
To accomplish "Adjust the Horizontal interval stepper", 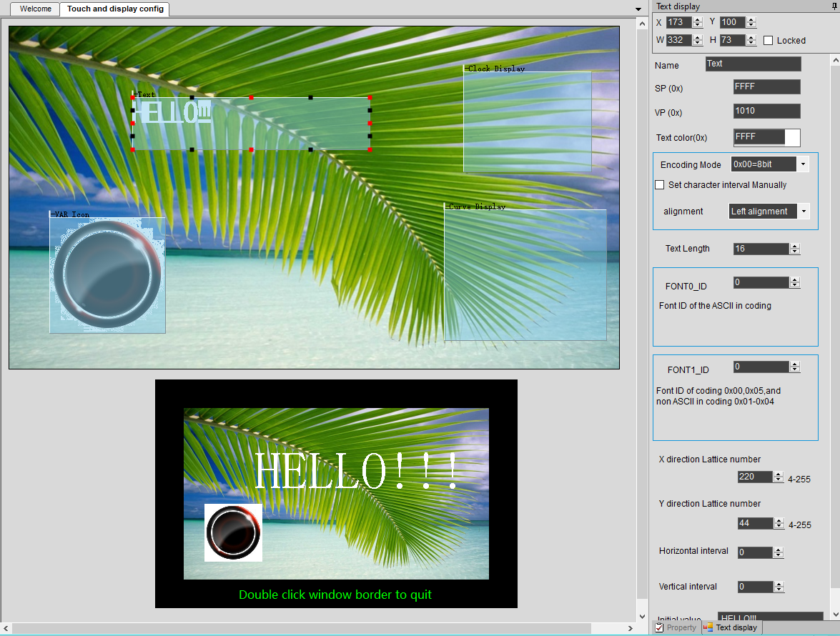I will pyautogui.click(x=779, y=552).
